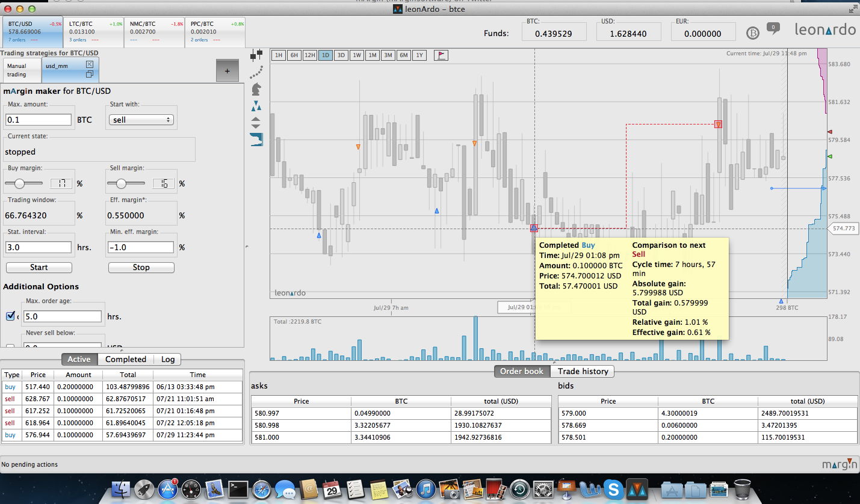
Task: Open the Log tab
Action: (x=168, y=359)
